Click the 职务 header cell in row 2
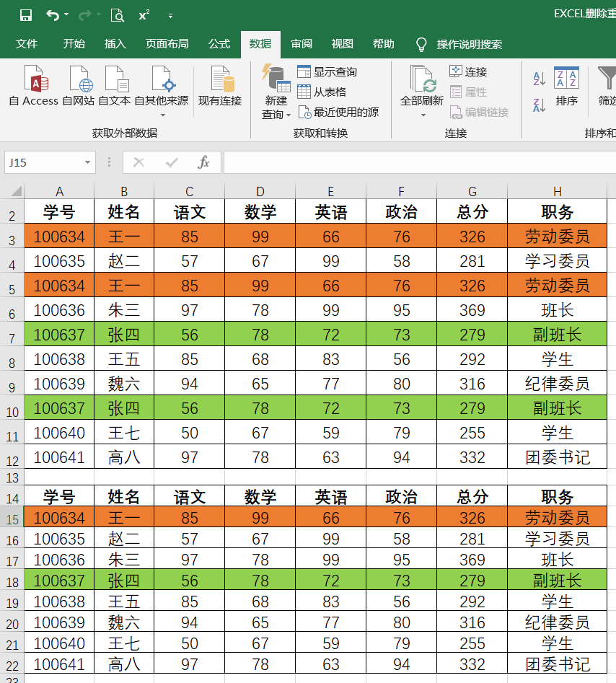 [x=557, y=212]
